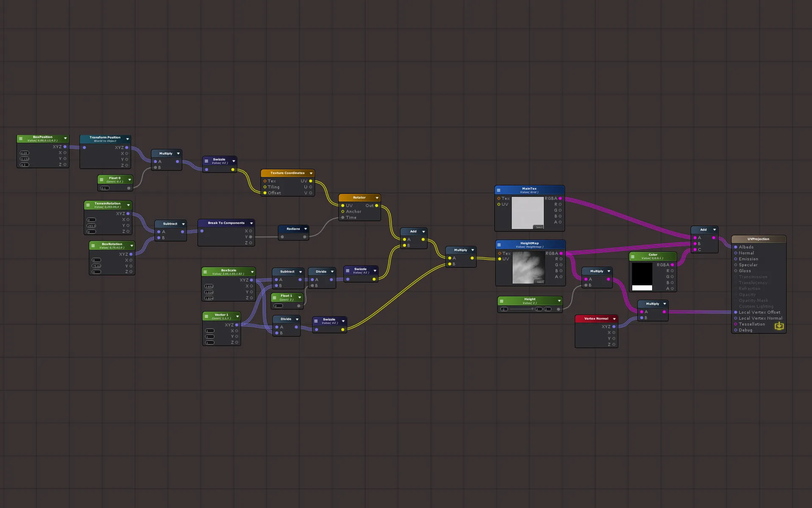Click the MainTex grid texture preview
This screenshot has width=812, height=508.
click(x=528, y=213)
